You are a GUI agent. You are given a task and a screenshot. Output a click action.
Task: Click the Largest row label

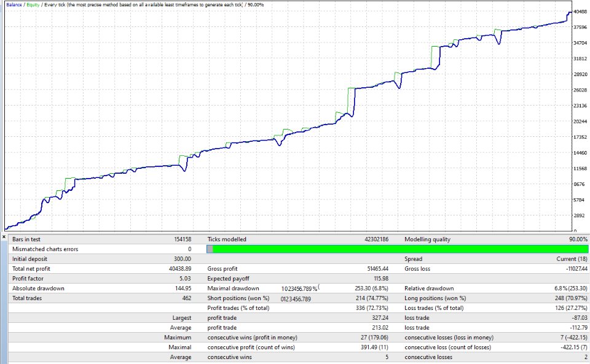(182, 318)
